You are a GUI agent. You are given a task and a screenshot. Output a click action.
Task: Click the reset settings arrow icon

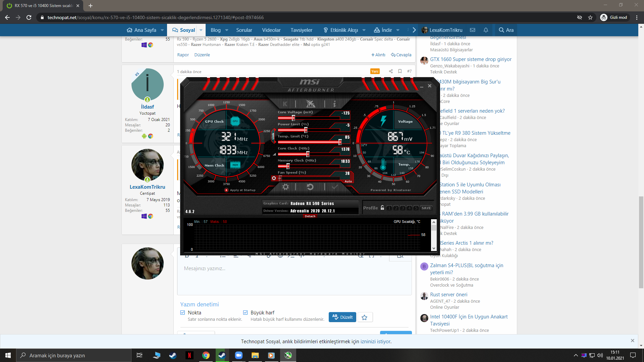tap(310, 187)
